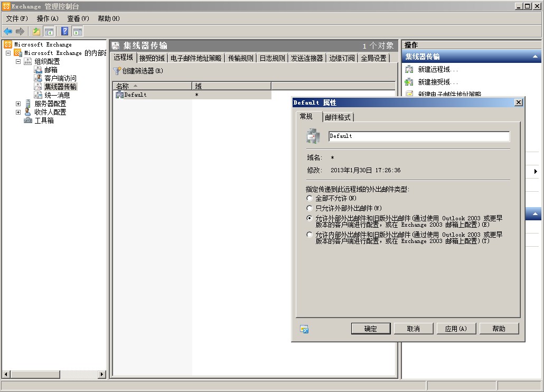Select the 统一消息 tree item
544x392 pixels.
tap(57, 95)
